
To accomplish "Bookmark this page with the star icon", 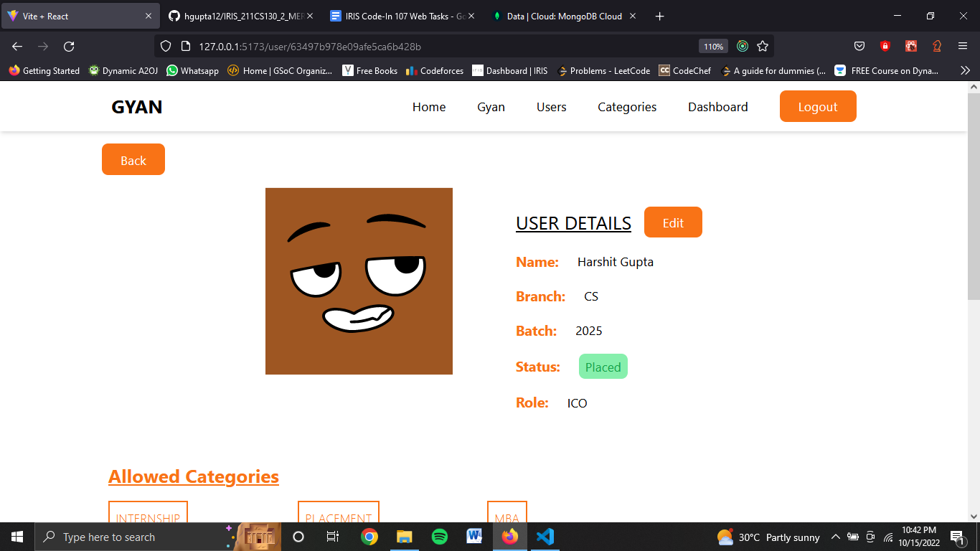I will pos(763,46).
